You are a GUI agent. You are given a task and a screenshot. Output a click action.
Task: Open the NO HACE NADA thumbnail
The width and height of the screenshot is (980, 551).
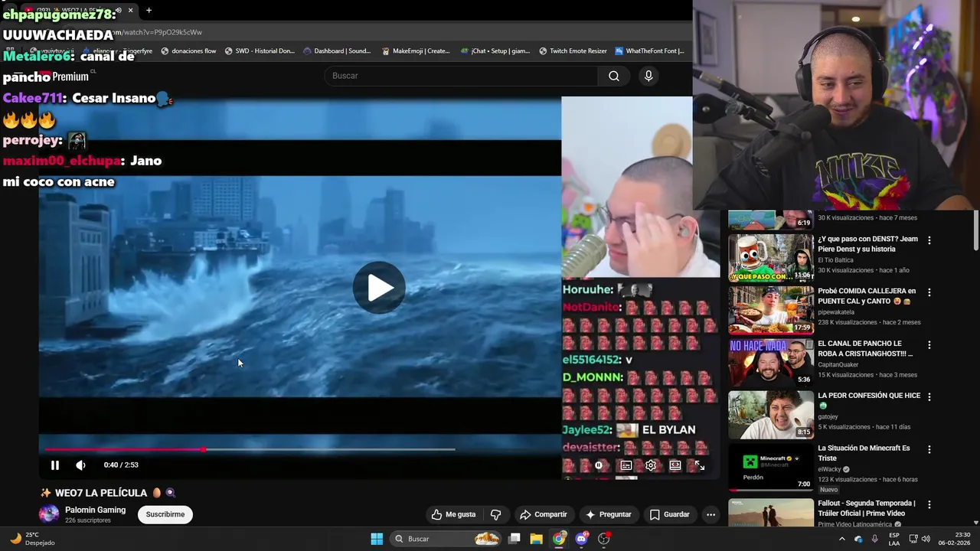pyautogui.click(x=771, y=363)
